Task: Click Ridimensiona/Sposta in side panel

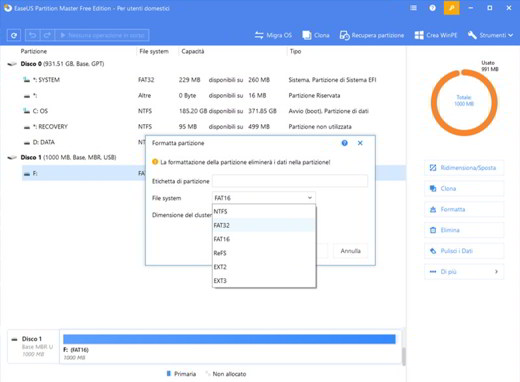Action: [464, 168]
